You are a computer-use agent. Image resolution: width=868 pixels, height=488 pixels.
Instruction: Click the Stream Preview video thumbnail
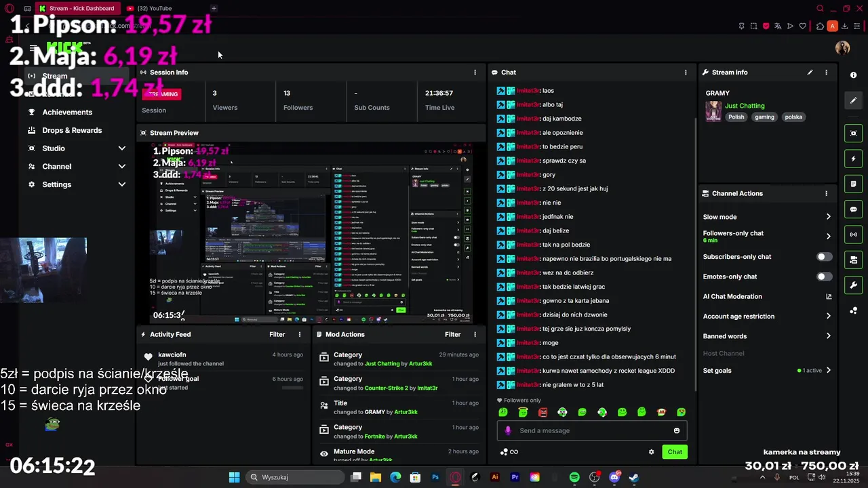311,232
